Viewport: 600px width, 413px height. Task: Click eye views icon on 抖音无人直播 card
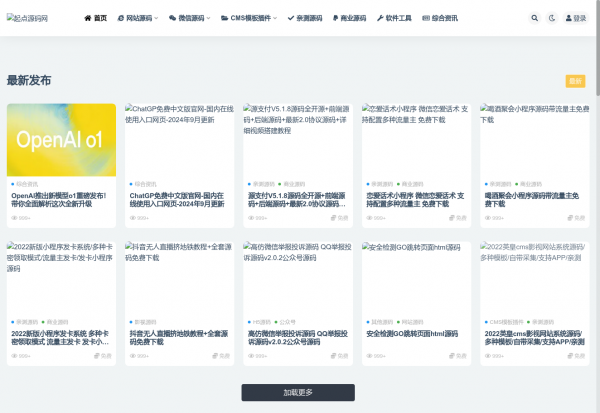[132, 356]
